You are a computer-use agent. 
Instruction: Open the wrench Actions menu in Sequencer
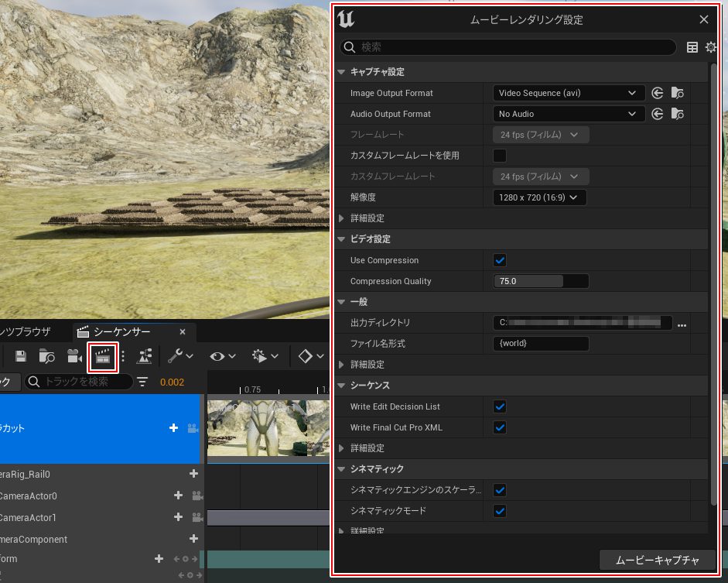coord(180,356)
